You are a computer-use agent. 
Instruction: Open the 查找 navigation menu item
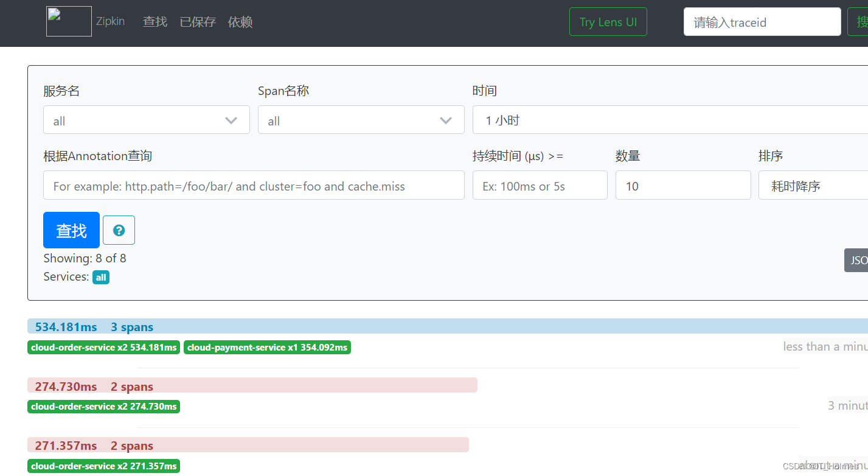(x=155, y=22)
